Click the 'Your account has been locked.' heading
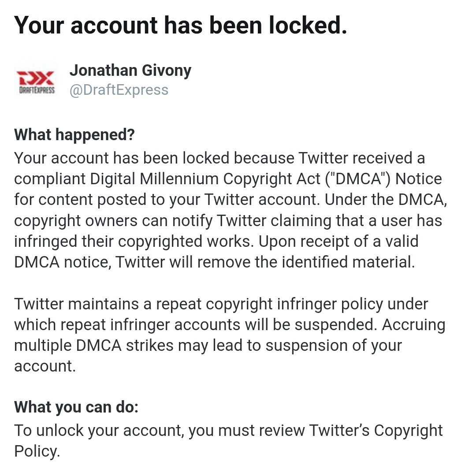 point(180,25)
